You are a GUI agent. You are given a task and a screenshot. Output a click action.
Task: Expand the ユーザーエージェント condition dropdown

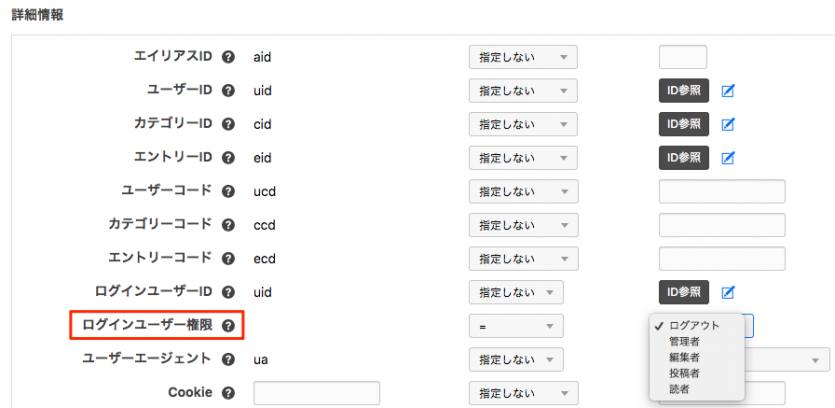pyautogui.click(x=516, y=359)
